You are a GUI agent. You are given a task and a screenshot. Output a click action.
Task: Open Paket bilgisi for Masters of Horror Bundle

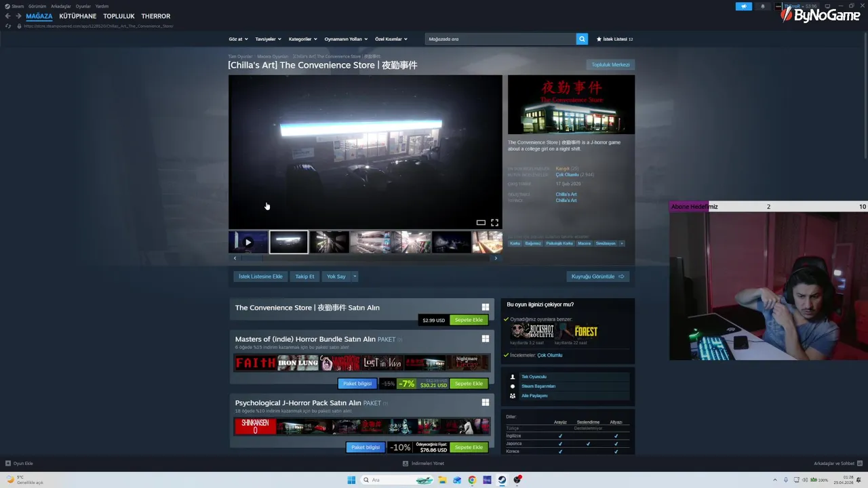click(x=357, y=384)
